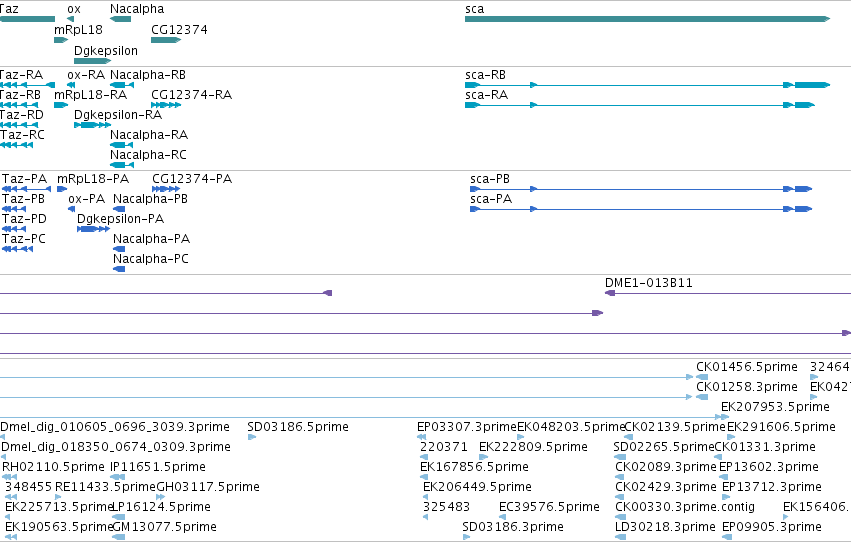Select the Dgkepsilon-PA protein glyph
Image resolution: width=851 pixels, height=542 pixels.
tap(93, 229)
